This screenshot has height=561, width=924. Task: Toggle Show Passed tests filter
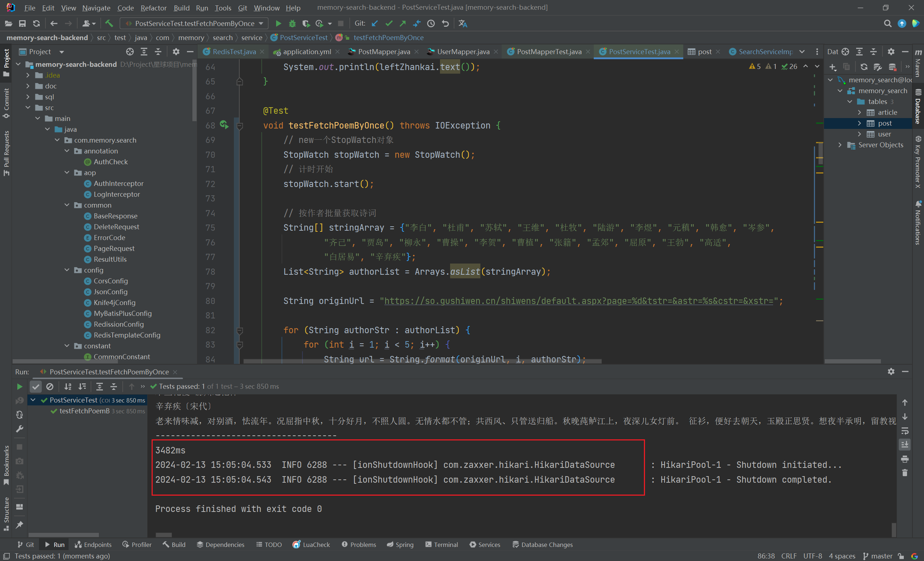[x=36, y=386]
